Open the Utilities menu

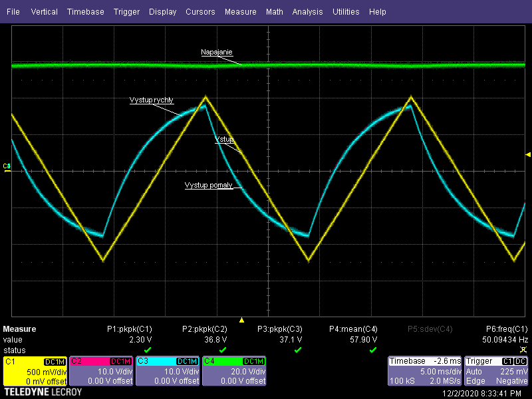tap(346, 12)
